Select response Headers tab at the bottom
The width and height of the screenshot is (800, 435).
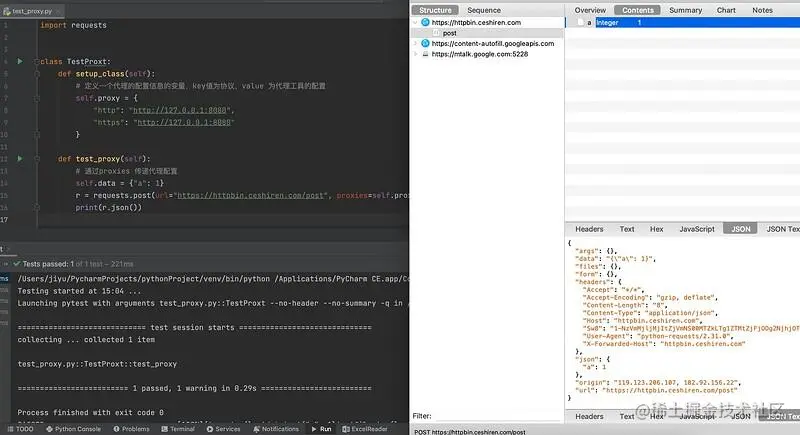click(x=589, y=416)
